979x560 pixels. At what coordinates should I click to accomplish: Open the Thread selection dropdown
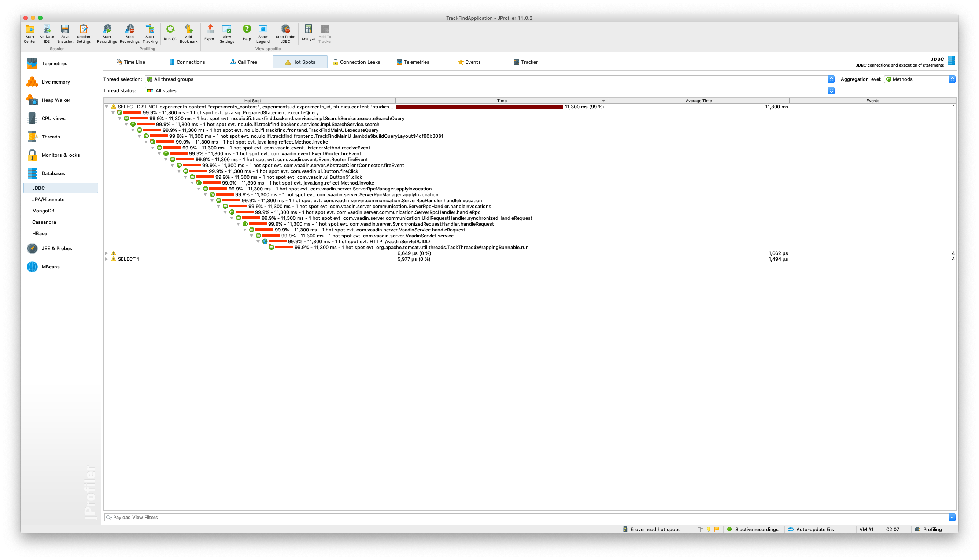(489, 79)
